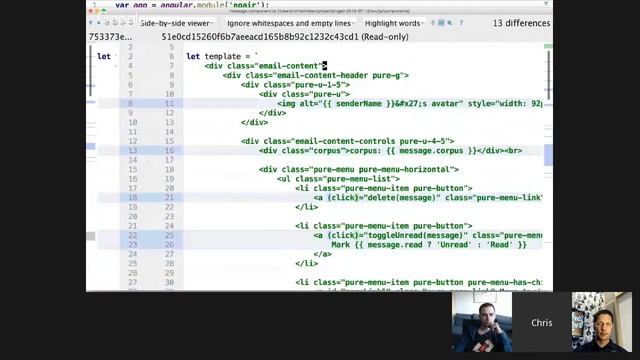Select the right participant video thumbnail
Image resolution: width=640 pixels, height=360 pixels.
pos(602,322)
